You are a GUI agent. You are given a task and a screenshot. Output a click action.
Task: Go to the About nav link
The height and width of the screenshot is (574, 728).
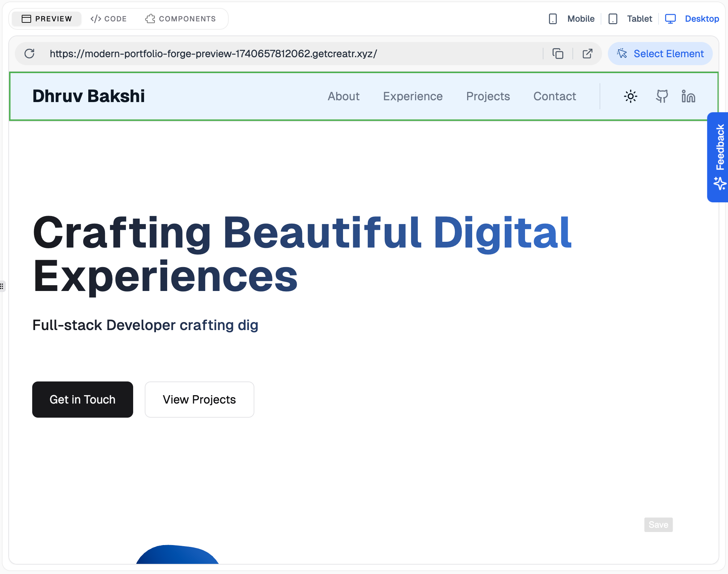[x=343, y=96]
